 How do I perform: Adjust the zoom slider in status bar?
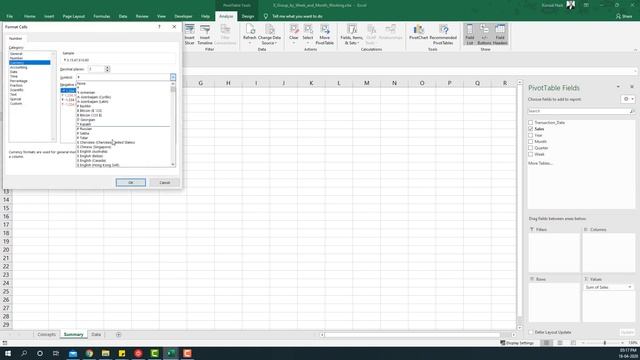(604, 343)
